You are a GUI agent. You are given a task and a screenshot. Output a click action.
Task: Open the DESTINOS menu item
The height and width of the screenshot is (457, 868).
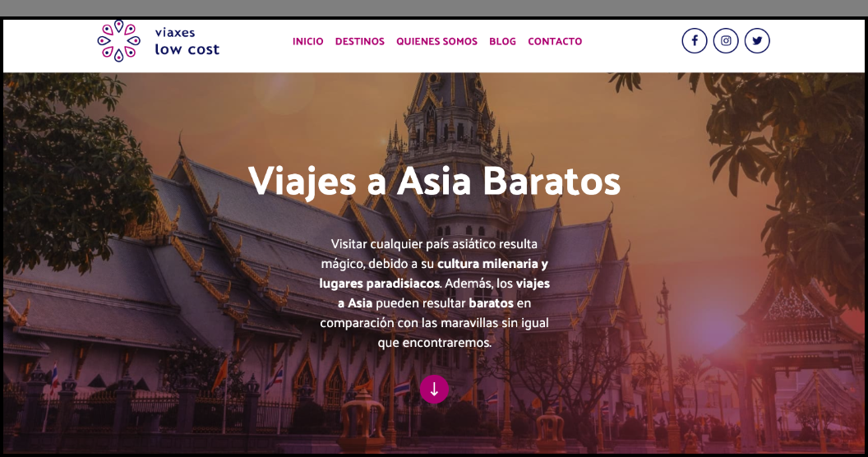point(360,41)
